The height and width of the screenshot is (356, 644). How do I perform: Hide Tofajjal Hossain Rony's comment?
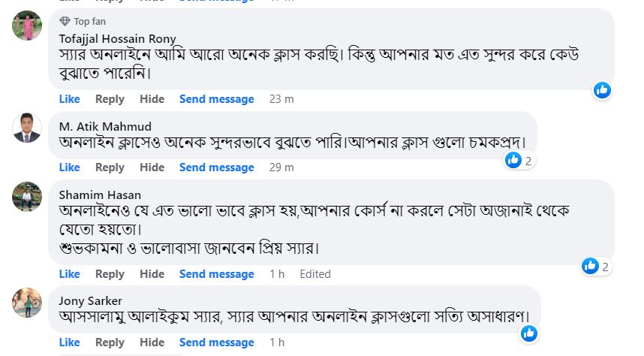[x=152, y=99]
